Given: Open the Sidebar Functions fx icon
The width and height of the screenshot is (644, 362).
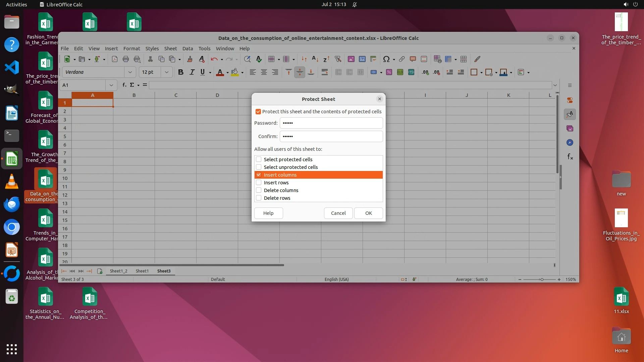Looking at the screenshot, I should click(x=570, y=157).
